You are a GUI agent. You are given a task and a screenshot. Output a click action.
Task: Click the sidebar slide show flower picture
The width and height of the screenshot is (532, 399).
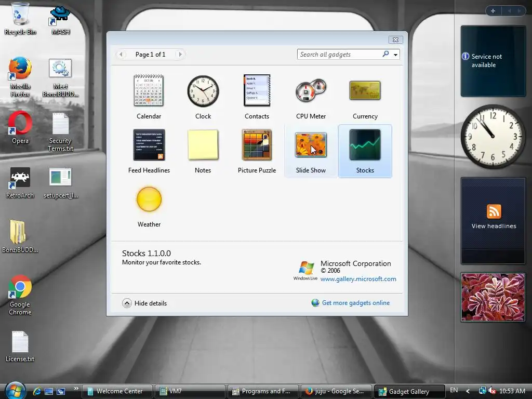tap(493, 297)
